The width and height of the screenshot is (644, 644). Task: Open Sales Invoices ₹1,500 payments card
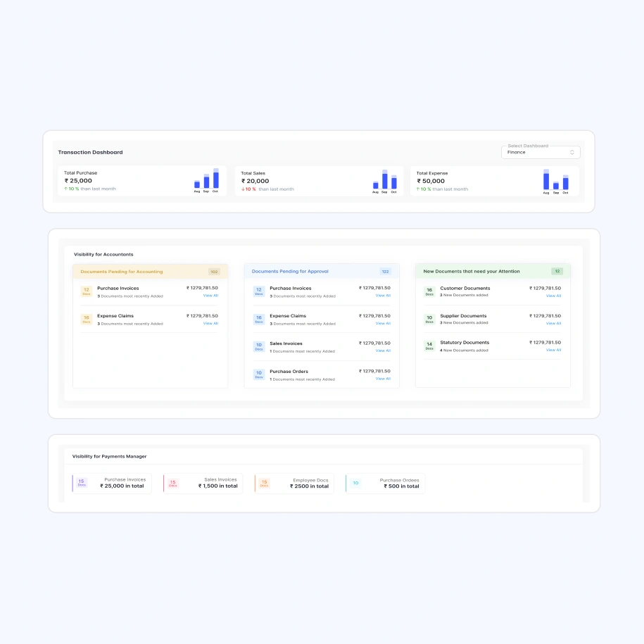[203, 483]
